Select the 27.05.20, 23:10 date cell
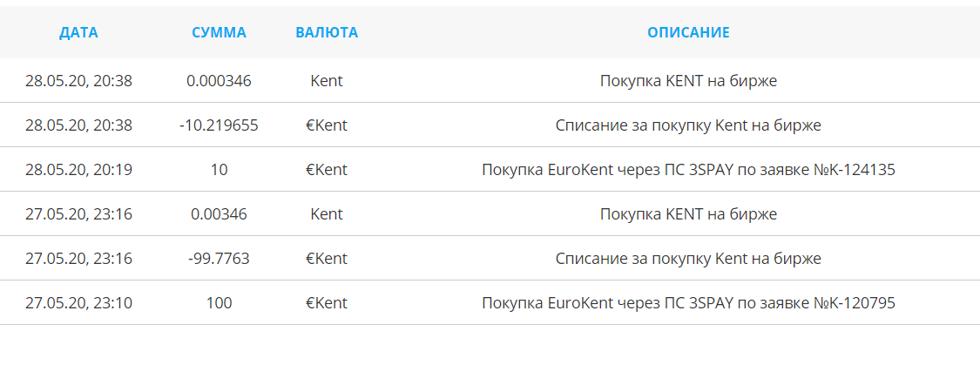Screen dimensions: 980x365 pos(78,303)
